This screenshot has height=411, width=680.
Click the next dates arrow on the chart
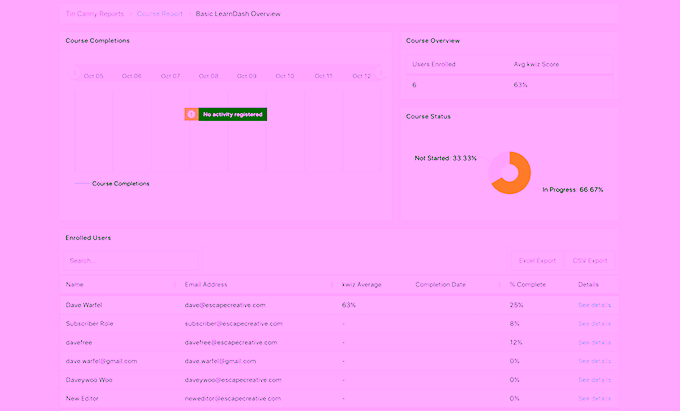[380, 73]
